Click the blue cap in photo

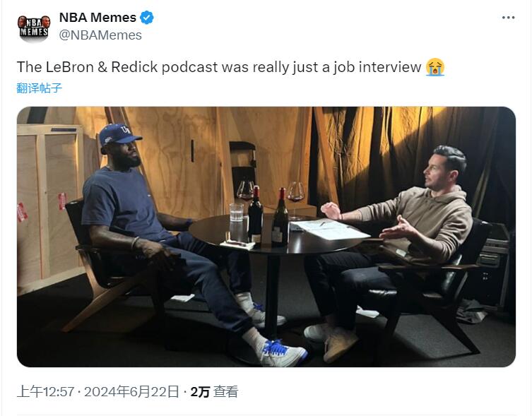[x=119, y=134]
